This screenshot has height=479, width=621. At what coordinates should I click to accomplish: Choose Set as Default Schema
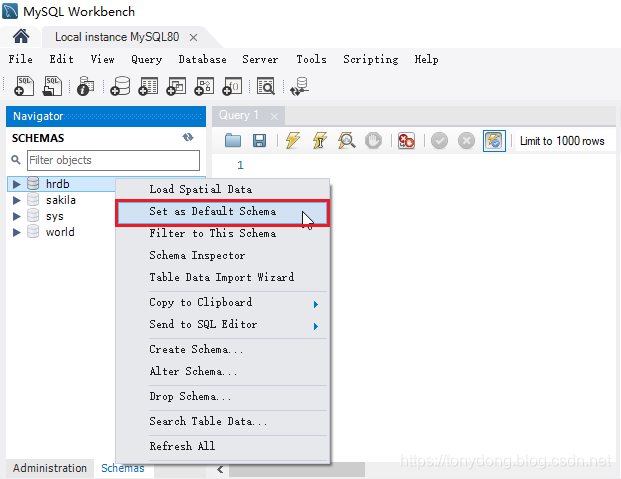pyautogui.click(x=222, y=213)
